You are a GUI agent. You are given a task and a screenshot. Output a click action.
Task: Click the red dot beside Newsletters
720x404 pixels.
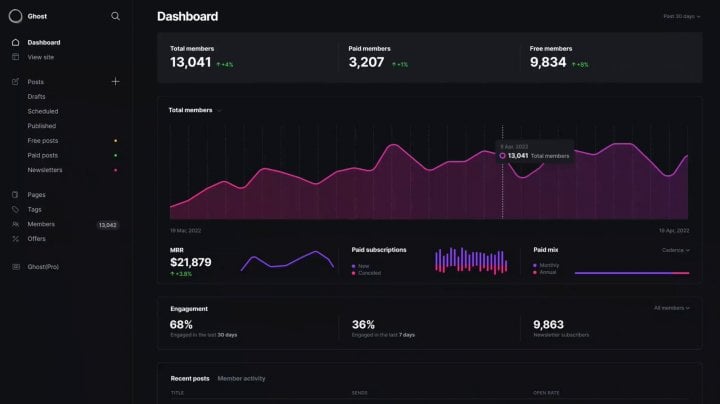click(x=115, y=170)
